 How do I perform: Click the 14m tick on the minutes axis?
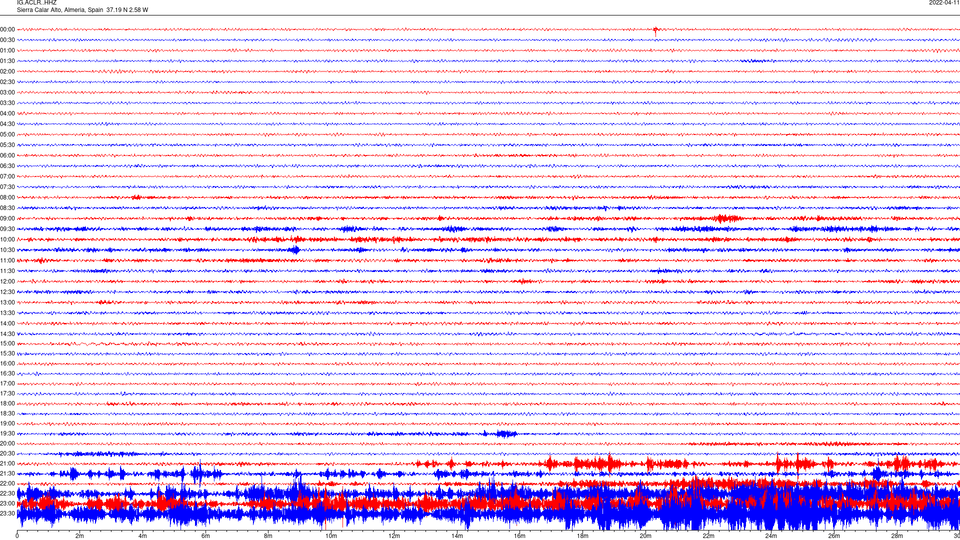(x=457, y=536)
